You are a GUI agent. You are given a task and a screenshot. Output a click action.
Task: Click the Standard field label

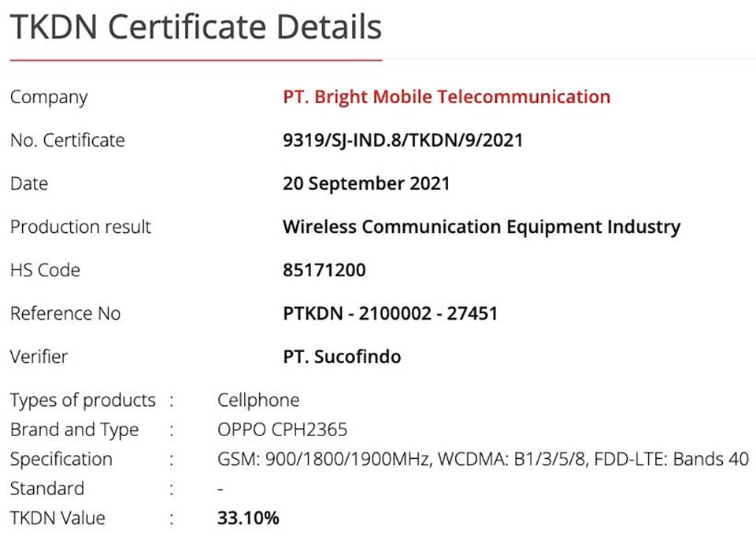tap(46, 488)
